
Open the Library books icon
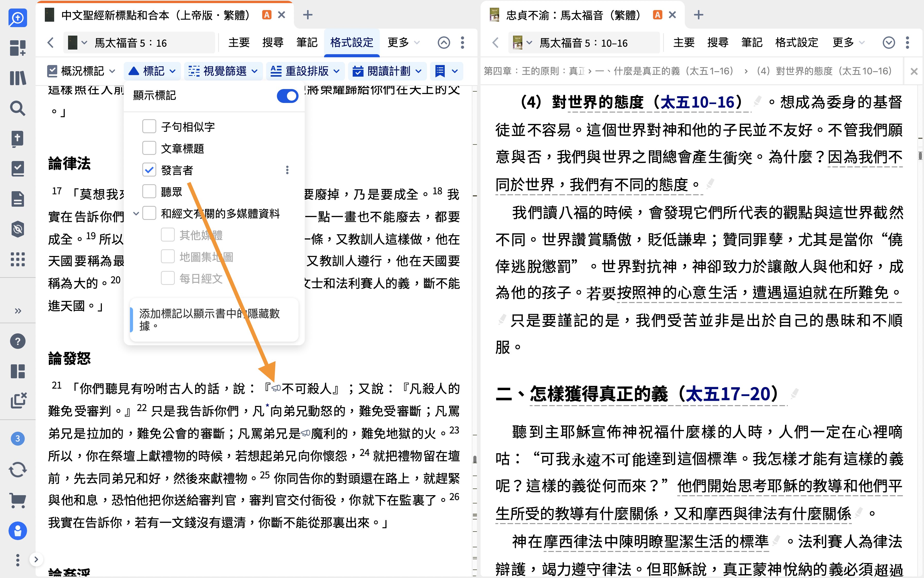(18, 78)
